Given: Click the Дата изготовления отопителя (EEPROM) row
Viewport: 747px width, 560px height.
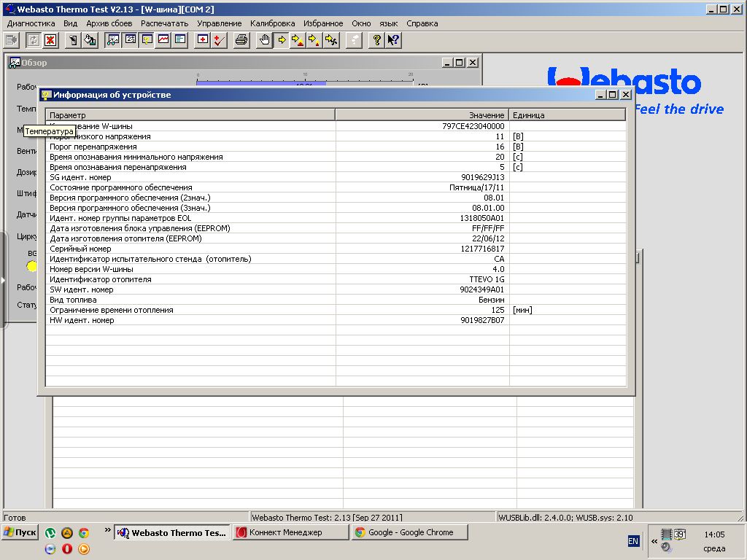Looking at the screenshot, I should click(336, 238).
